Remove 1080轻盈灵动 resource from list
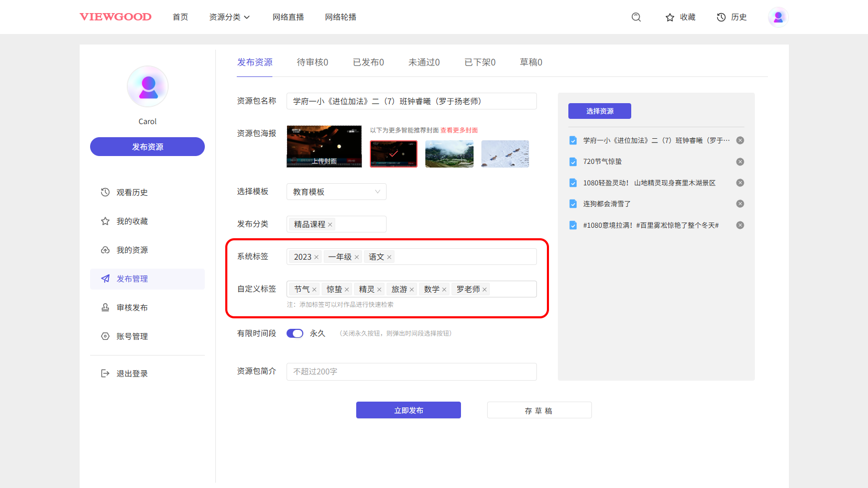 (x=740, y=183)
